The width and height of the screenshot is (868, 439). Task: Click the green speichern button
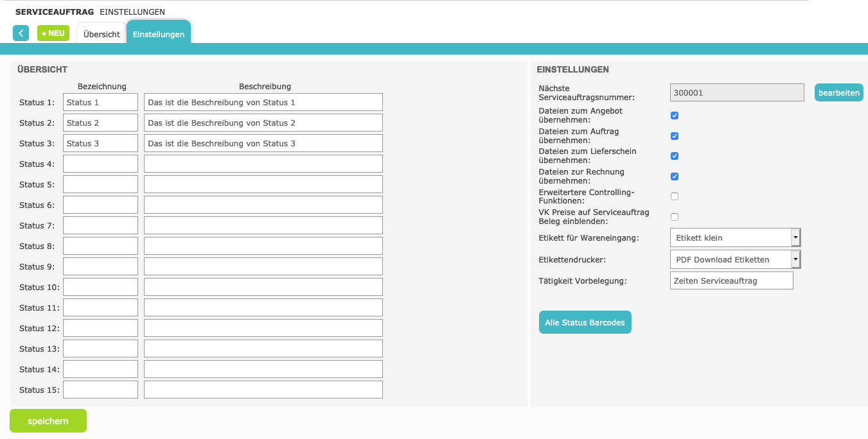coord(48,421)
